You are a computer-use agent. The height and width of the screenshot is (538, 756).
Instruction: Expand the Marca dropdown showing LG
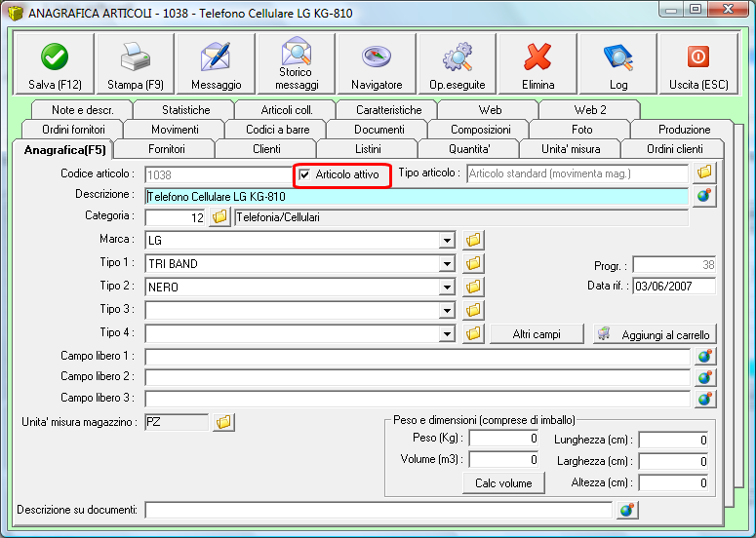click(x=447, y=241)
